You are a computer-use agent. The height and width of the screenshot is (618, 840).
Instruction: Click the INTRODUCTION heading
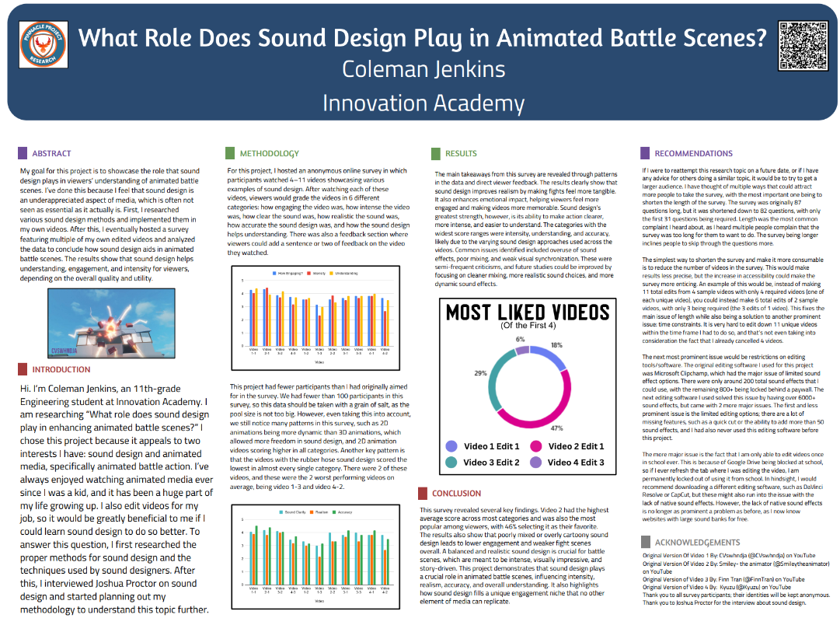61,369
